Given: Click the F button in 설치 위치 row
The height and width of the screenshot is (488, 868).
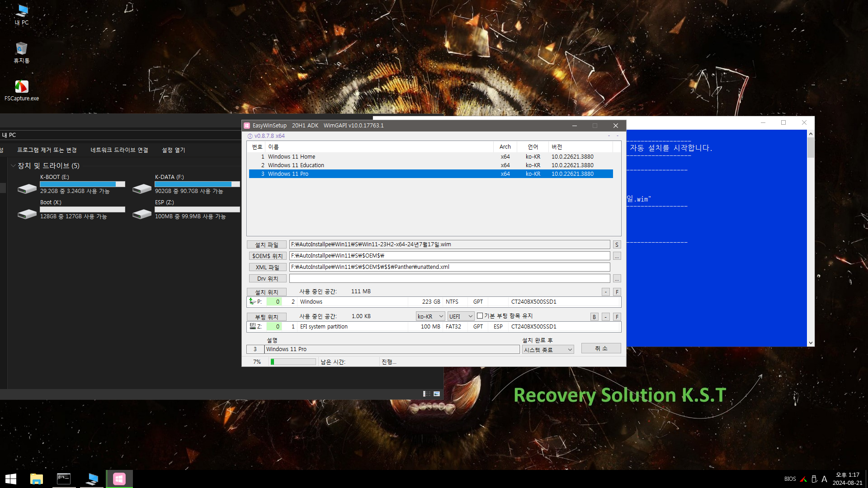Looking at the screenshot, I should pyautogui.click(x=617, y=292).
